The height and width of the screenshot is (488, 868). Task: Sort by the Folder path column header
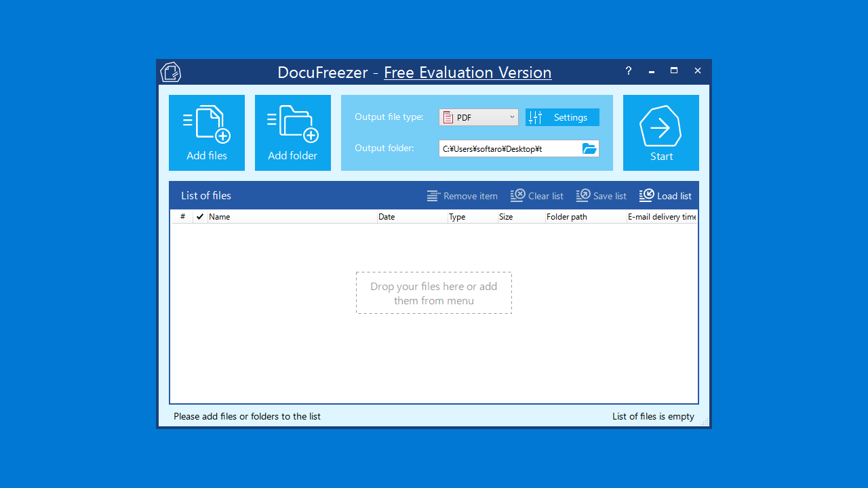coord(586,217)
